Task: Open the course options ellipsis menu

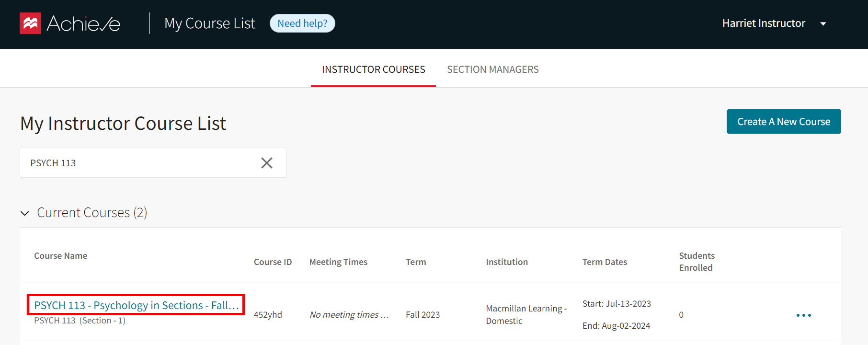Action: (x=804, y=315)
